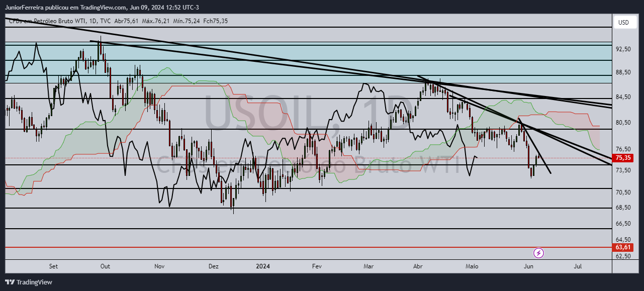Screen dimensions: 644x291
Task: Click the low value Mín.75,24
Action: coord(186,21)
